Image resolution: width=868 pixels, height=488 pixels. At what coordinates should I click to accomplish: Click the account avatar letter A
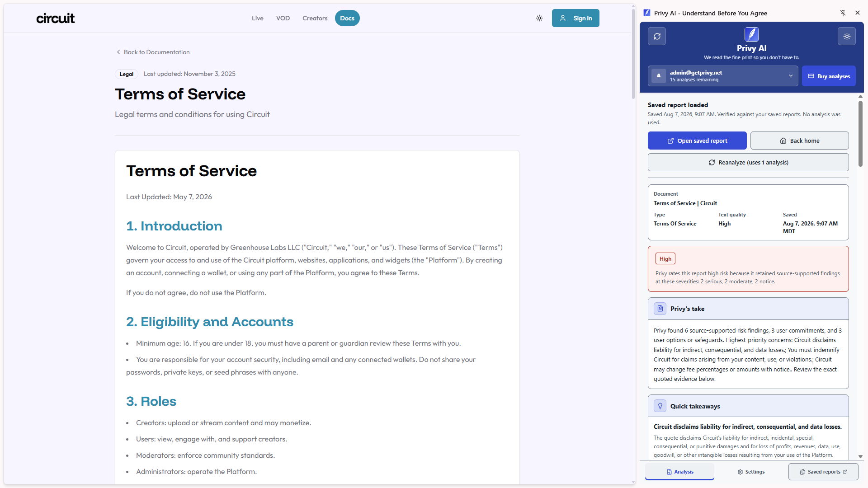[659, 76]
